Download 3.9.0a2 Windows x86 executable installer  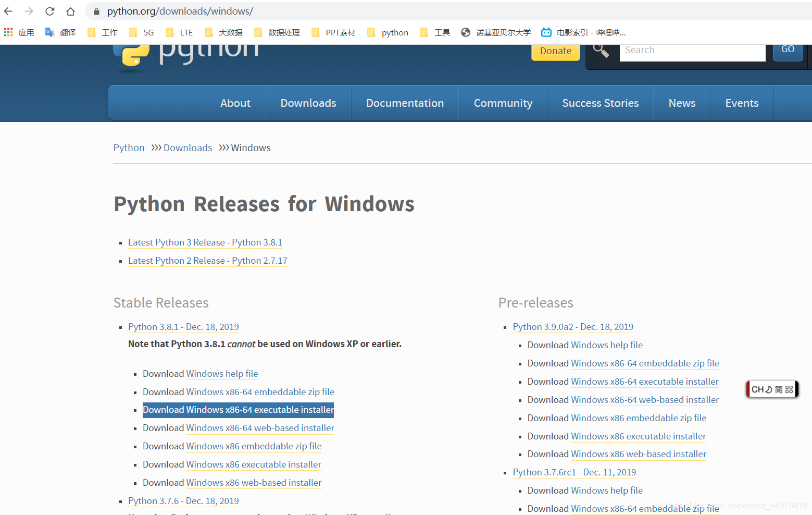click(x=639, y=436)
